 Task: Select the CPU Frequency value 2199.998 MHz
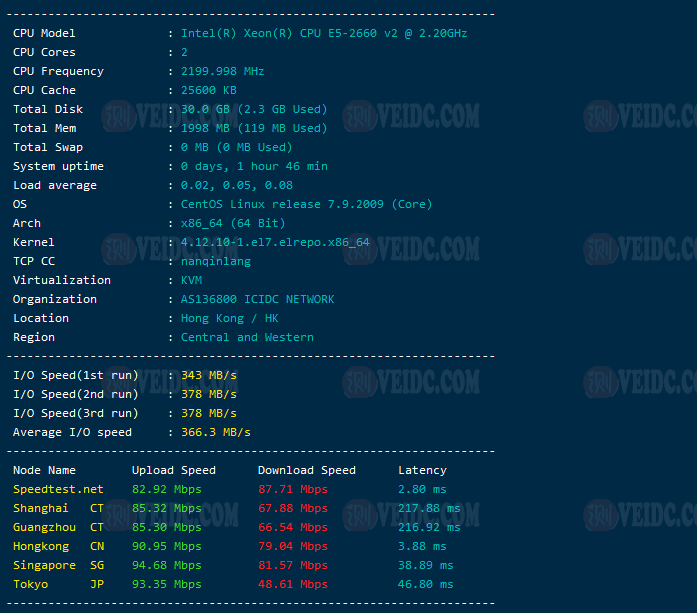pos(222,71)
